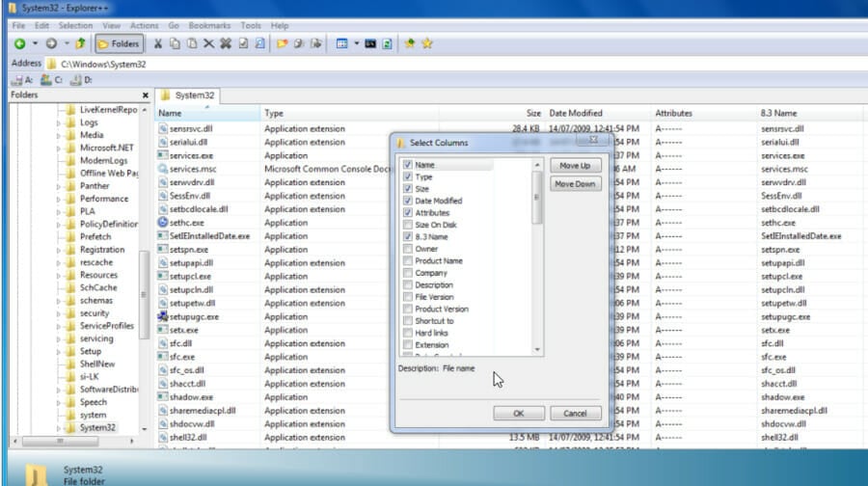Click the setupugc.exe file icon
Image resolution: width=868 pixels, height=486 pixels.
(x=162, y=316)
